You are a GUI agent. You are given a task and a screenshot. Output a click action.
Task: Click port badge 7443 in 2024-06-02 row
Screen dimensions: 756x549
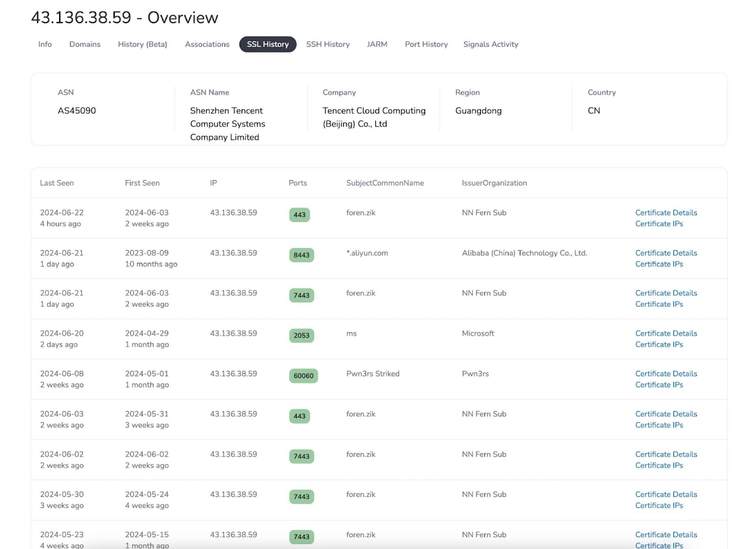pyautogui.click(x=301, y=456)
